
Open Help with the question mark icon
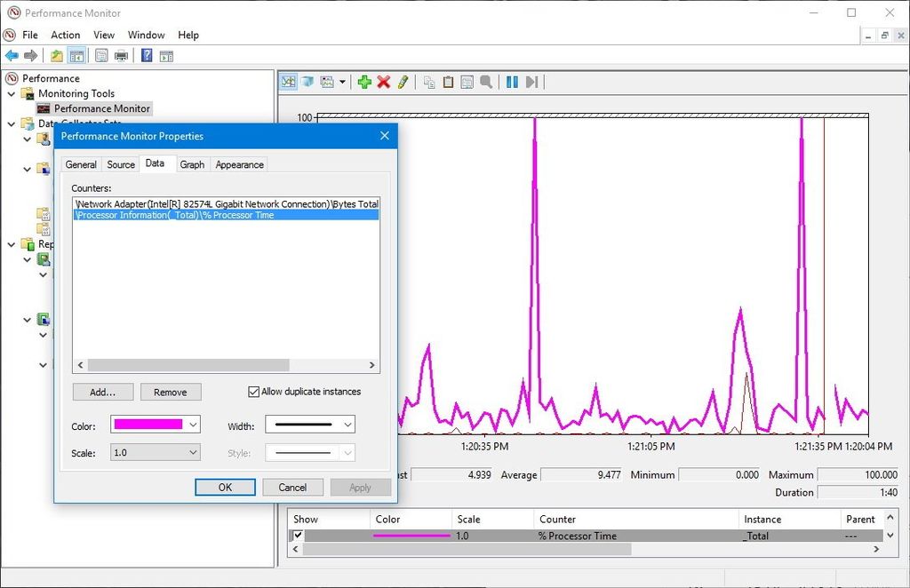145,55
